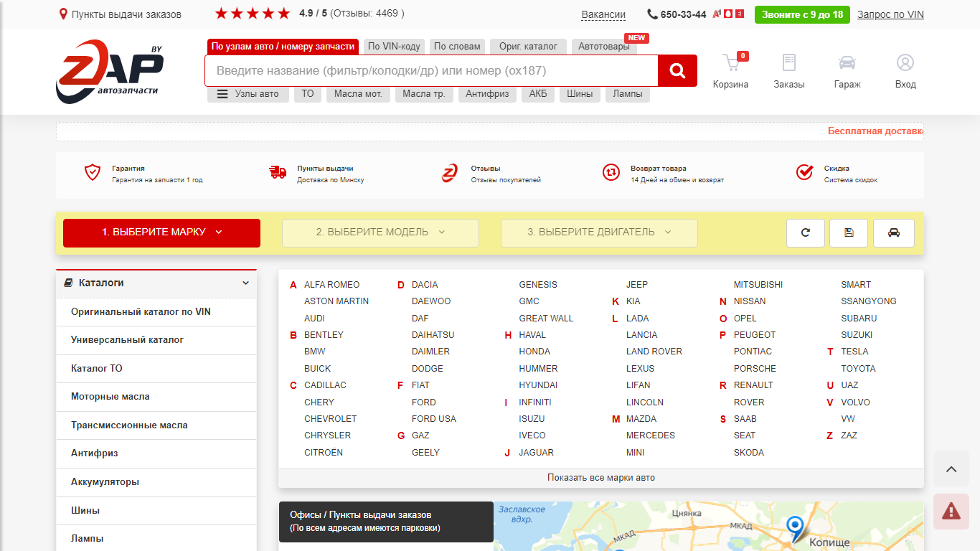Open the Вакансии link
Image resolution: width=980 pixels, height=551 pixels.
(x=603, y=14)
